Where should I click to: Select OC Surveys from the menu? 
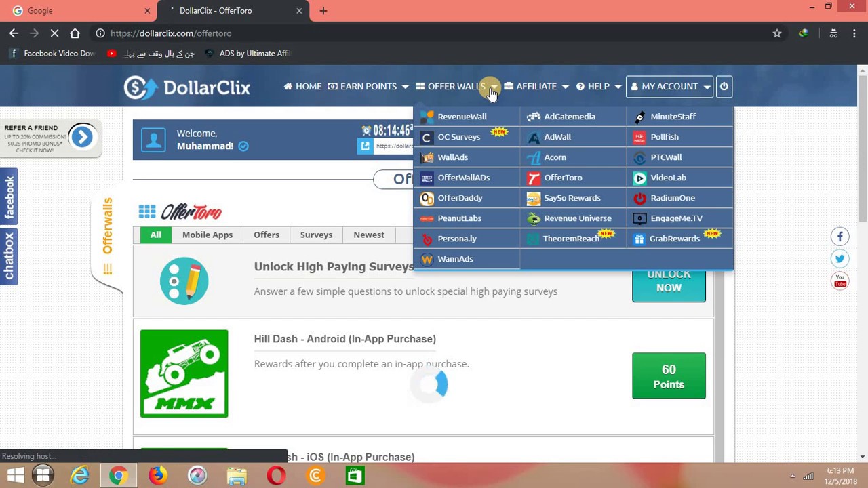pyautogui.click(x=467, y=137)
